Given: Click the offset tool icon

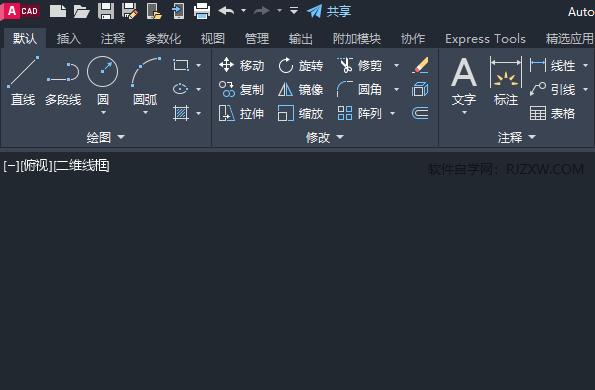Looking at the screenshot, I should (x=420, y=113).
